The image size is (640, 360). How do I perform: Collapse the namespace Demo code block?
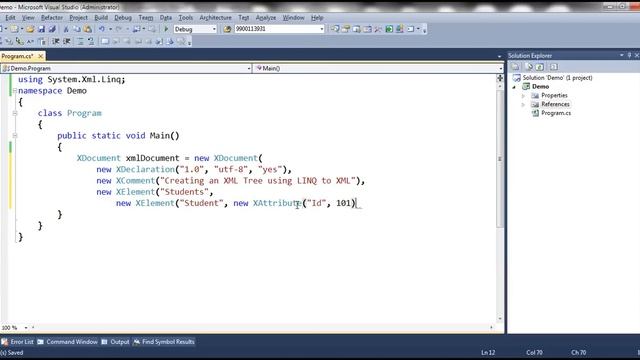(x=15, y=91)
